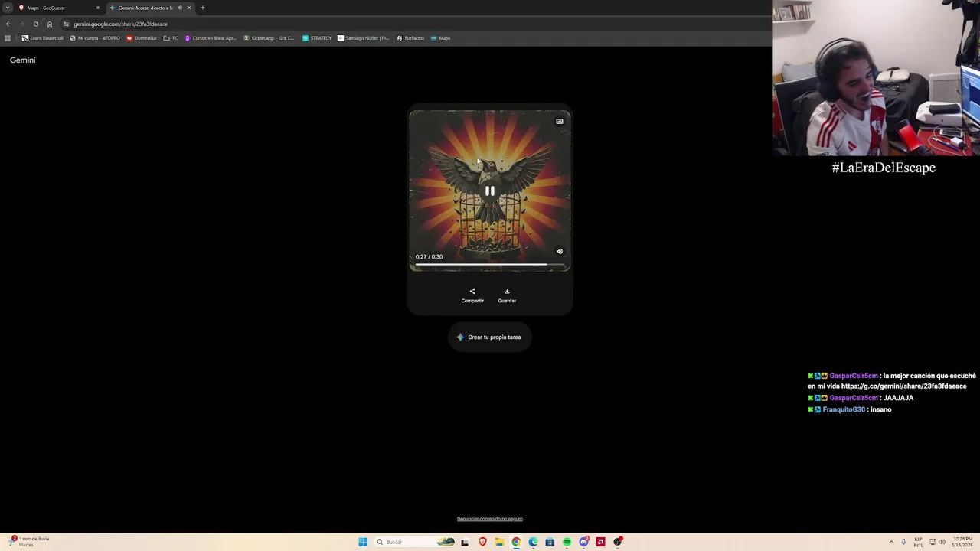Toggle captions icon on the player
Viewport: 980px width, 551px height.
[x=560, y=121]
